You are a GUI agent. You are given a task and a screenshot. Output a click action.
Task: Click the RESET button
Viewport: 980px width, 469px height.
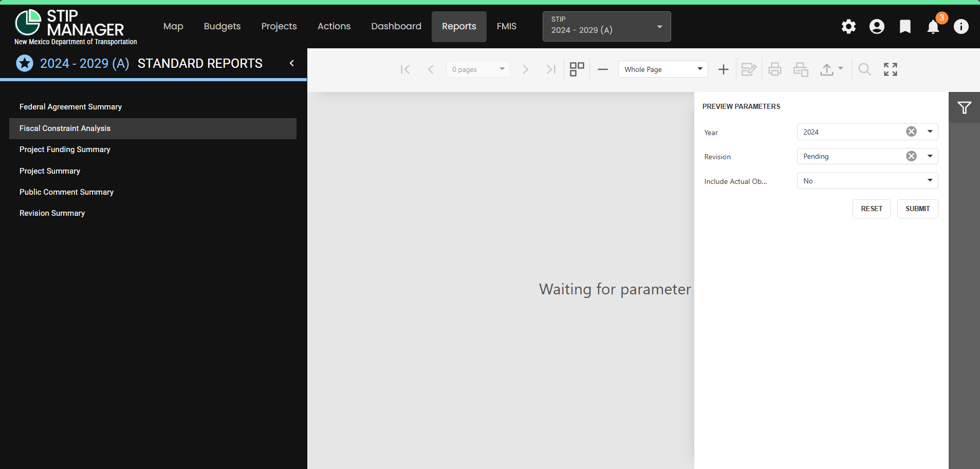pyautogui.click(x=872, y=209)
